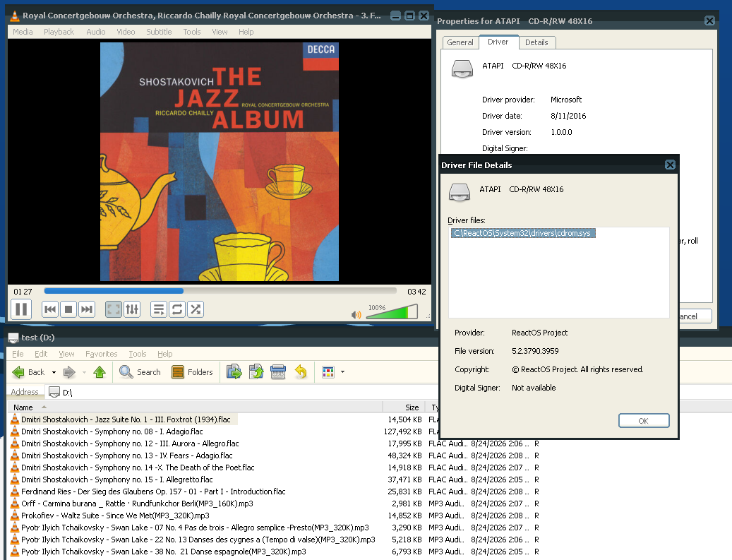Open Explorer Edit menu
Screen dimensions: 732x560
pos(41,354)
